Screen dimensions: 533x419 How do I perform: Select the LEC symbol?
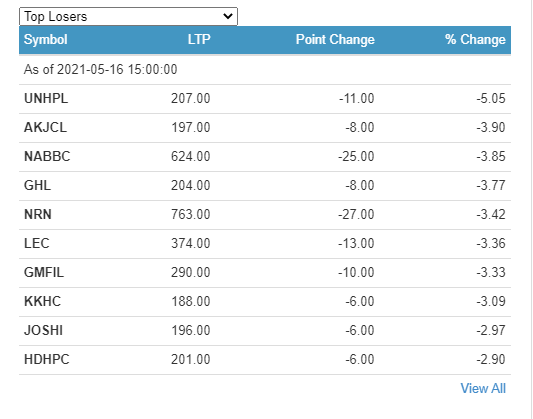pyautogui.click(x=37, y=244)
